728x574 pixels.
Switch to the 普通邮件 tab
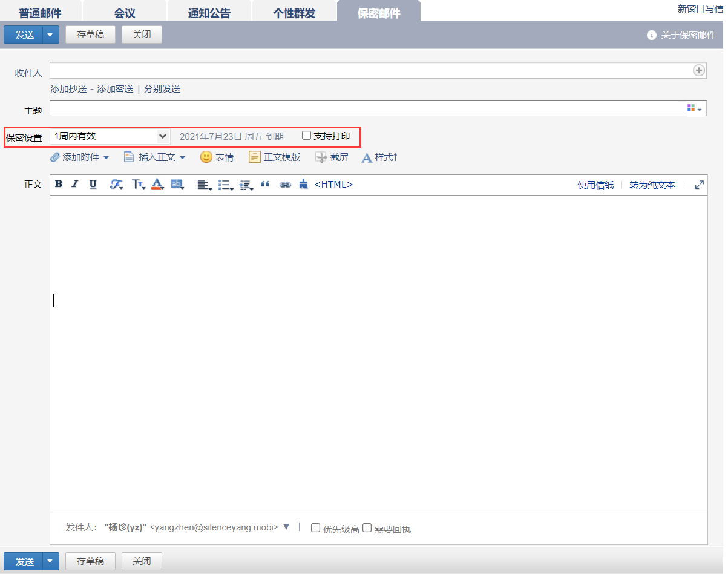(x=40, y=13)
